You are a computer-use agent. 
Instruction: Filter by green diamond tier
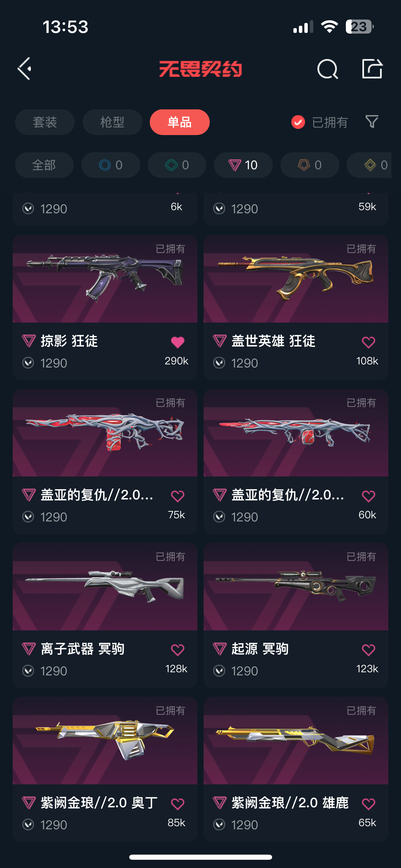click(x=177, y=165)
